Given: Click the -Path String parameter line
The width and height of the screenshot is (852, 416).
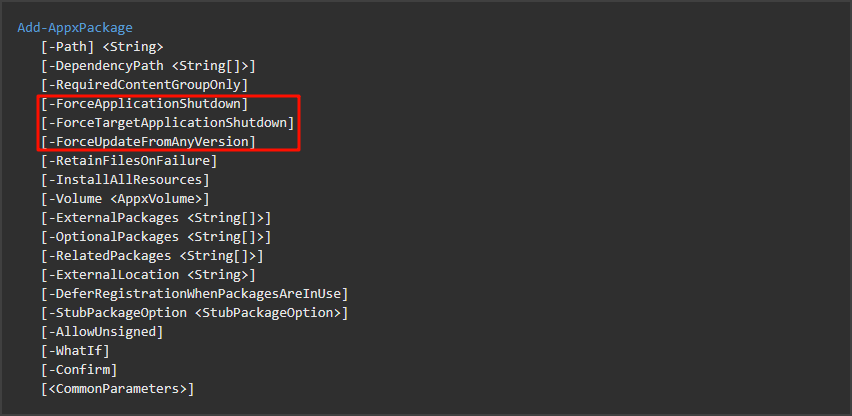Looking at the screenshot, I should point(102,47).
